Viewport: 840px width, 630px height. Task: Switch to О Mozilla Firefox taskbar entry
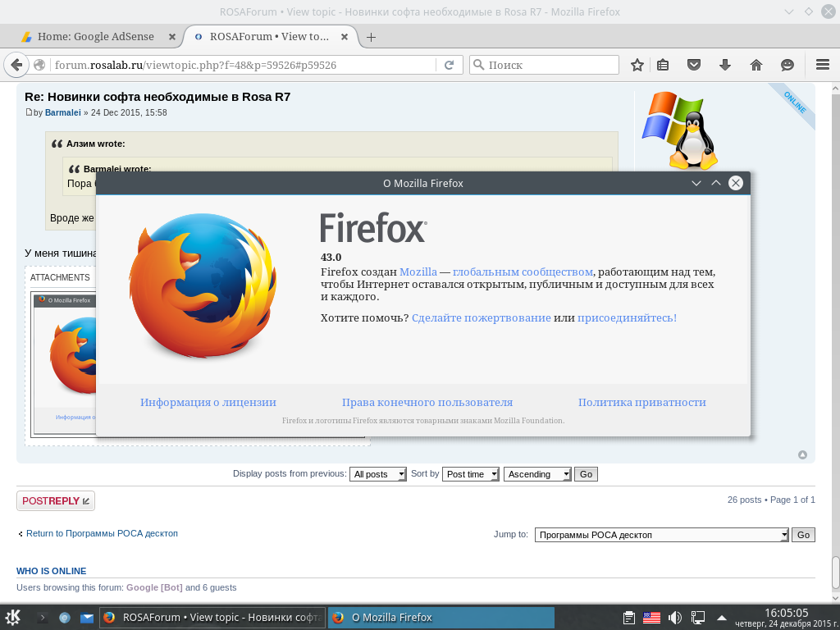coord(441,618)
